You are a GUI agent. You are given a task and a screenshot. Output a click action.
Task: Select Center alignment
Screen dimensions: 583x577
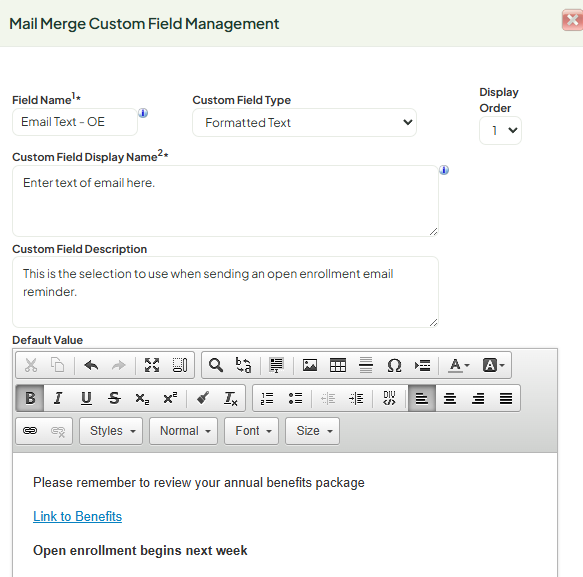450,398
